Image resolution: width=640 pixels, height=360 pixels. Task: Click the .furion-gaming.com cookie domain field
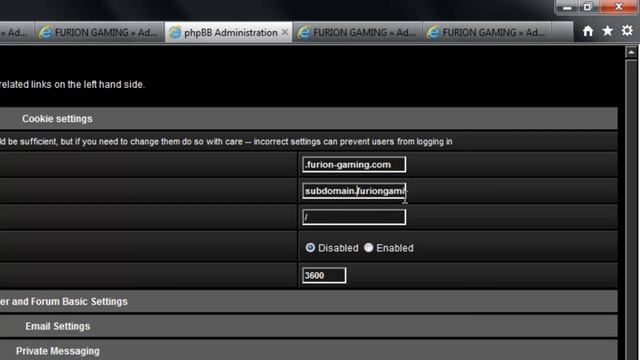coord(354,164)
